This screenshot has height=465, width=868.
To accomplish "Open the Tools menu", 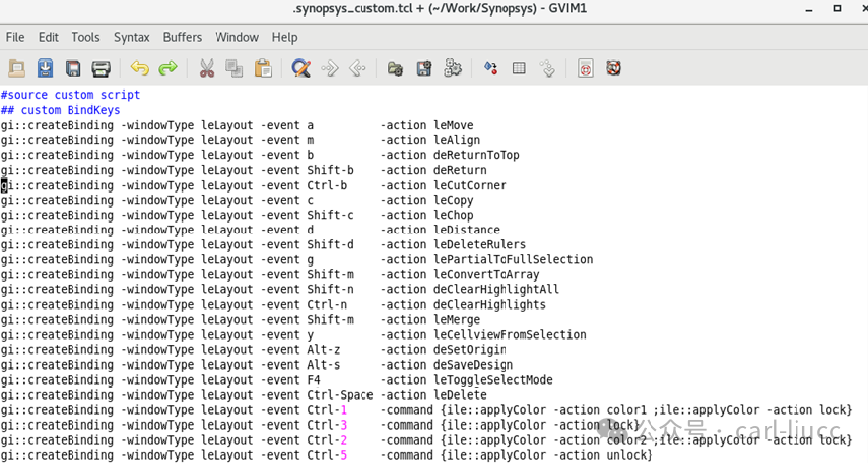I will coord(85,37).
